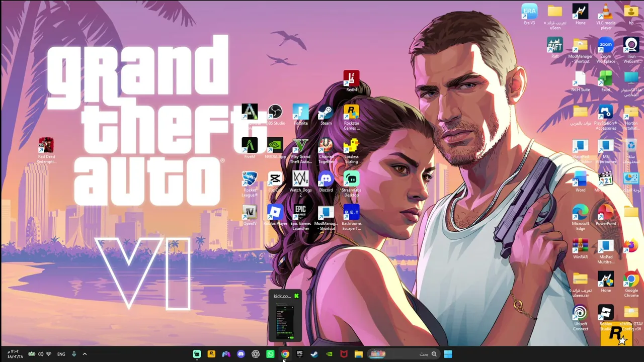Switch to Google Chrome on the taskbar

[x=285, y=354]
